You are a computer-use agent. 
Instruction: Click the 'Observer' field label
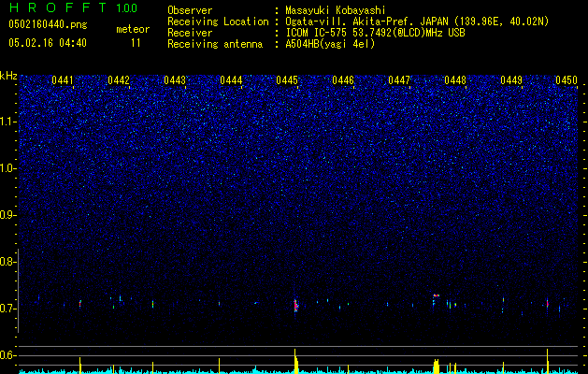pyautogui.click(x=190, y=10)
